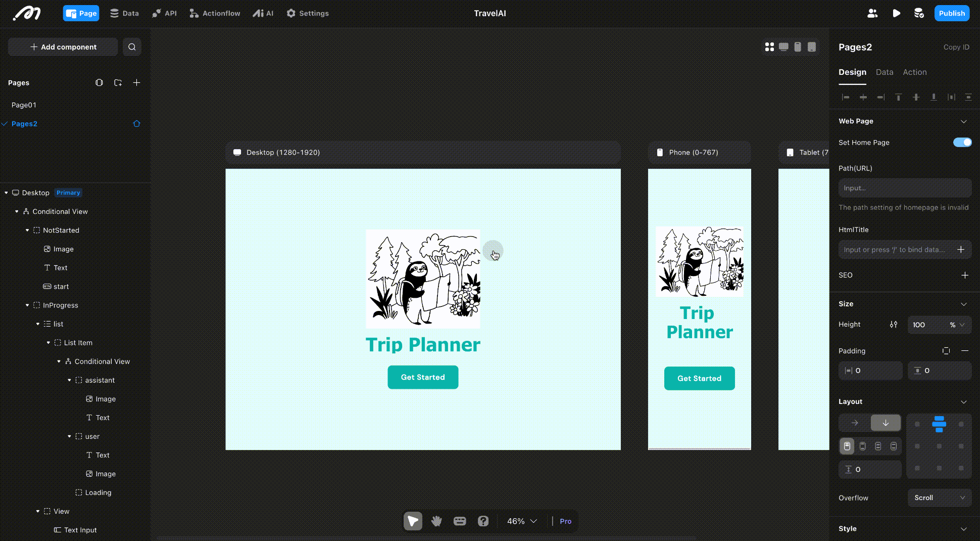
Task: Click the Path(URL) input field
Action: 904,188
